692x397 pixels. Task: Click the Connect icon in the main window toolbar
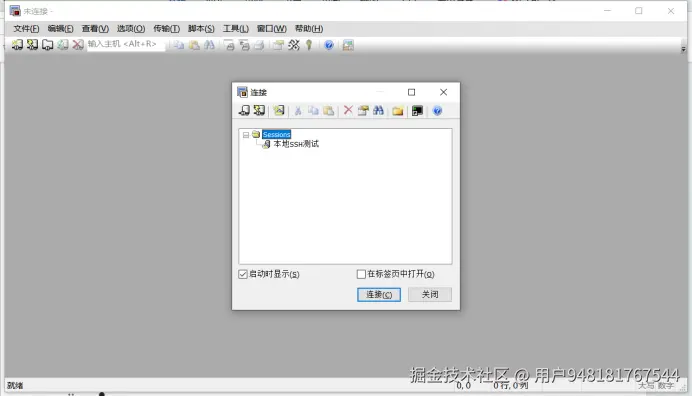pyautogui.click(x=17, y=45)
